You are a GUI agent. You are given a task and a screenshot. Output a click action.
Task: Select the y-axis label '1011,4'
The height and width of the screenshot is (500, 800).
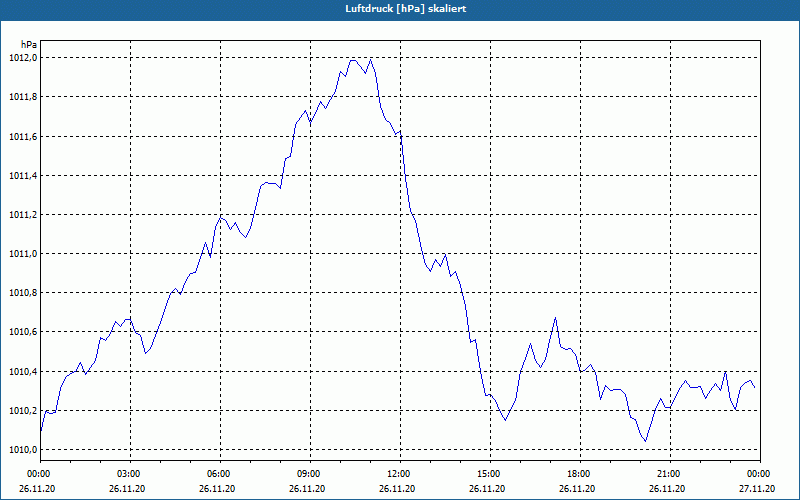(23, 176)
